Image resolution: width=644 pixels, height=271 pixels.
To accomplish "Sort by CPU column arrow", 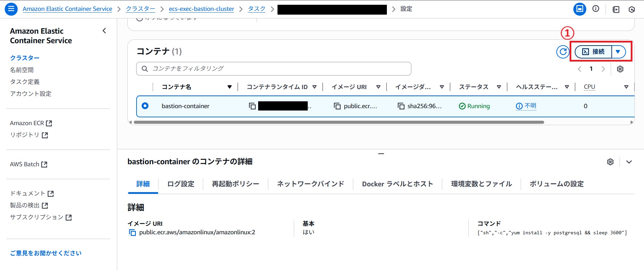I will point(626,87).
